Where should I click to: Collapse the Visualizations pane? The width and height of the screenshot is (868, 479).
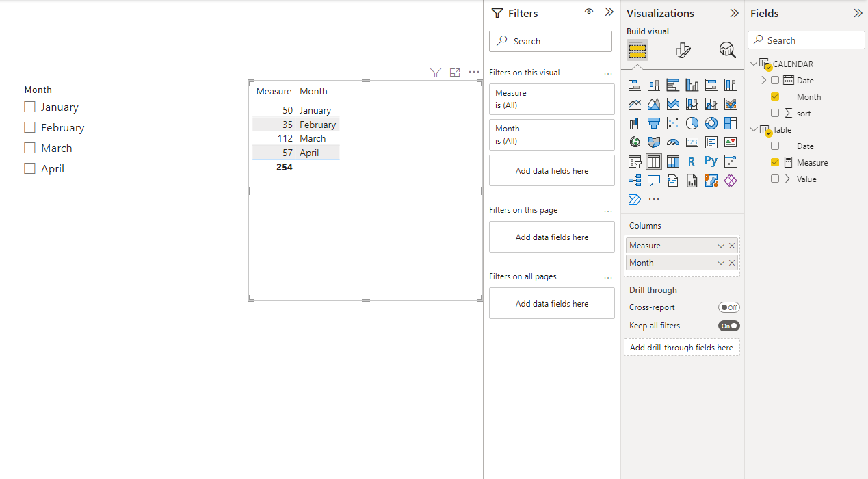(734, 13)
